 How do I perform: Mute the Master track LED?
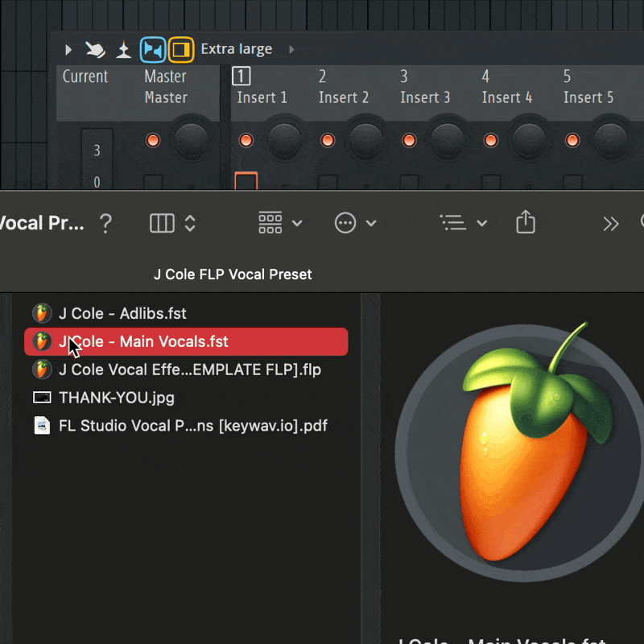[153, 140]
